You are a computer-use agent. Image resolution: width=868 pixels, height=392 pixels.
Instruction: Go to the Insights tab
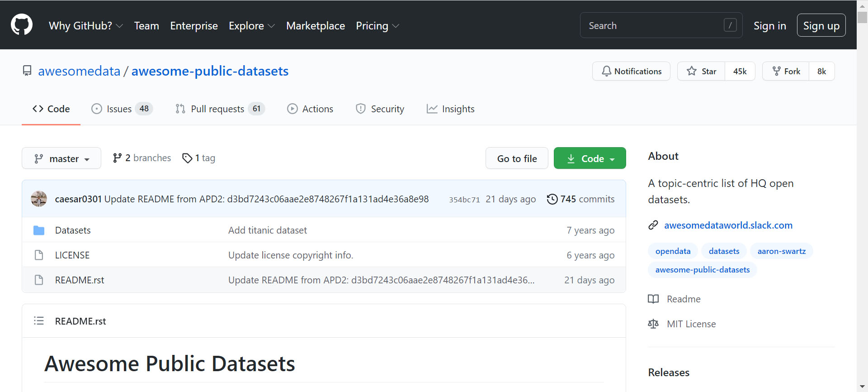click(451, 109)
